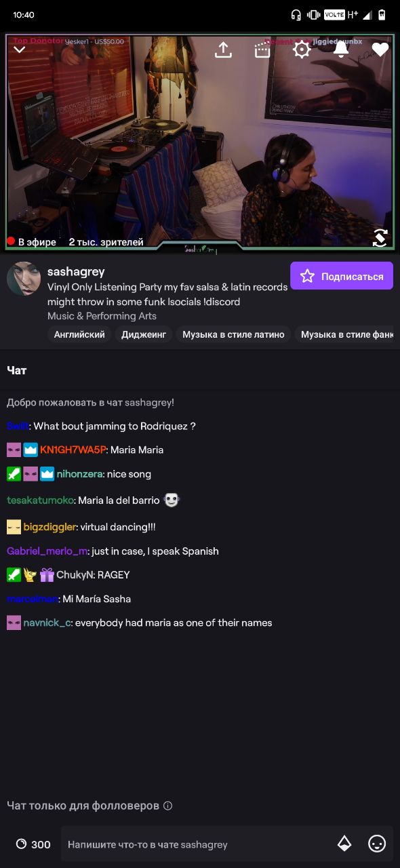Open the Bits cheer icon
The height and width of the screenshot is (868, 400).
(344, 844)
